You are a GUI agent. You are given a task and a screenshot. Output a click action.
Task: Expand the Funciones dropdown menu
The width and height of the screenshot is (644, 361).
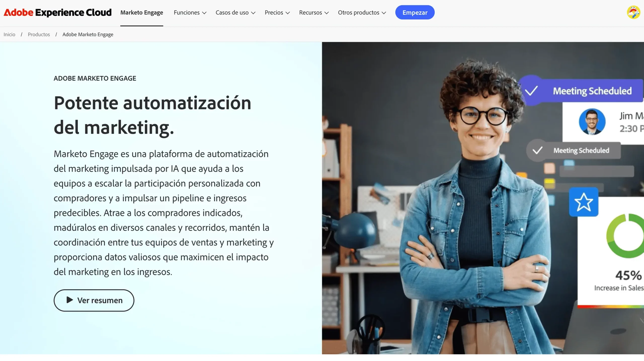point(190,13)
